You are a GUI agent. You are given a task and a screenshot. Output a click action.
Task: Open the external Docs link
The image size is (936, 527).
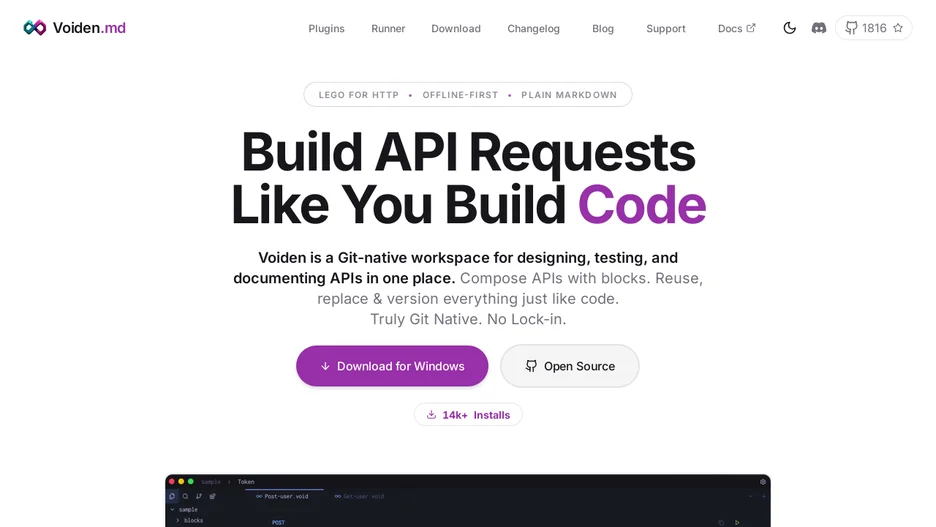(737, 29)
